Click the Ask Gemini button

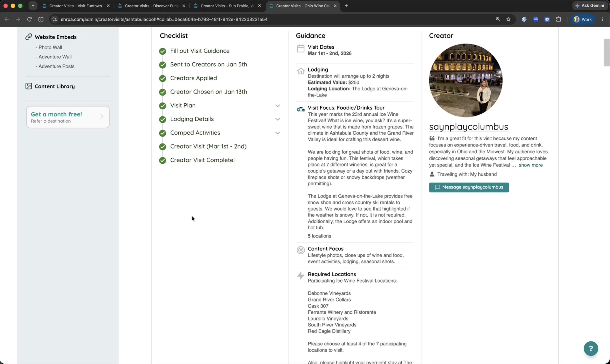point(590,5)
